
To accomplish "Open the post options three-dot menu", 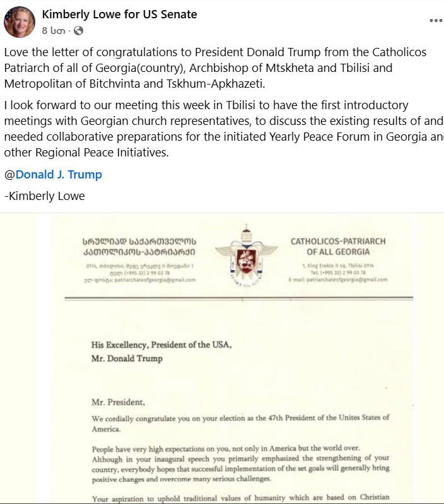I will click(x=436, y=20).
